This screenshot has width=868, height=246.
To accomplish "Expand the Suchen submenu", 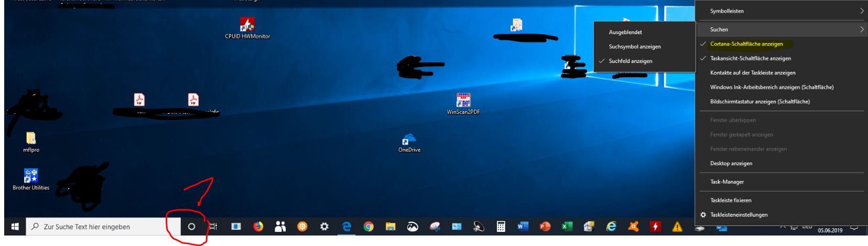I will [x=782, y=29].
